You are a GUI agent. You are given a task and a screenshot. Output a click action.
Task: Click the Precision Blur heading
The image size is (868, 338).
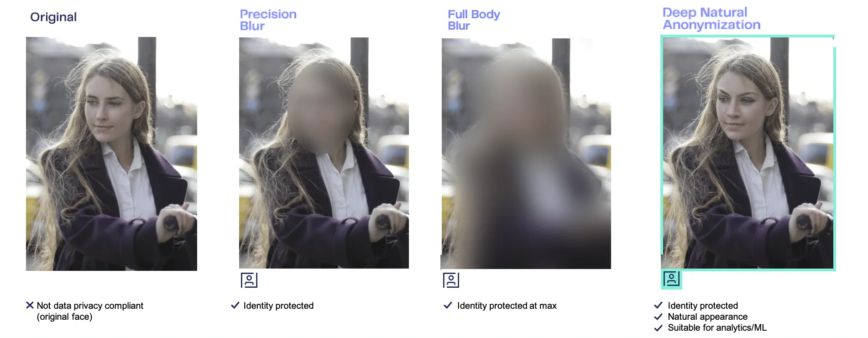(x=268, y=20)
